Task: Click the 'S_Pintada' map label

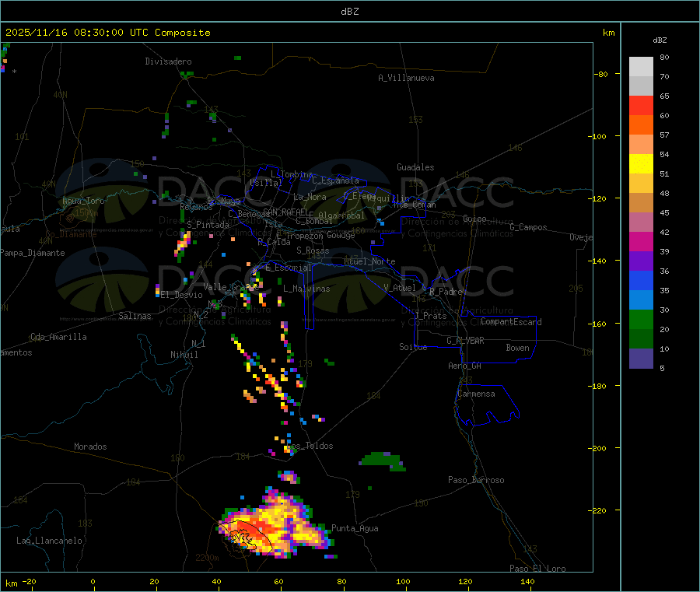Action: (208, 225)
